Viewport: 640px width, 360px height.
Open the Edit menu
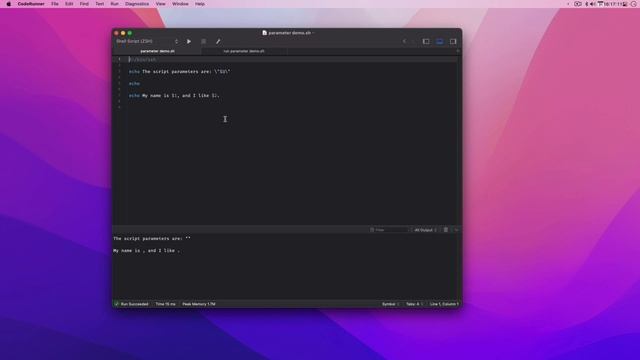pos(69,4)
